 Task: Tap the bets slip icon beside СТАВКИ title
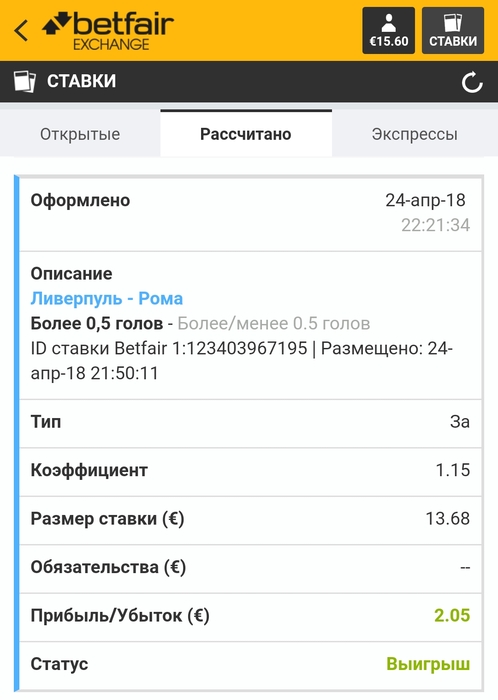(x=25, y=81)
